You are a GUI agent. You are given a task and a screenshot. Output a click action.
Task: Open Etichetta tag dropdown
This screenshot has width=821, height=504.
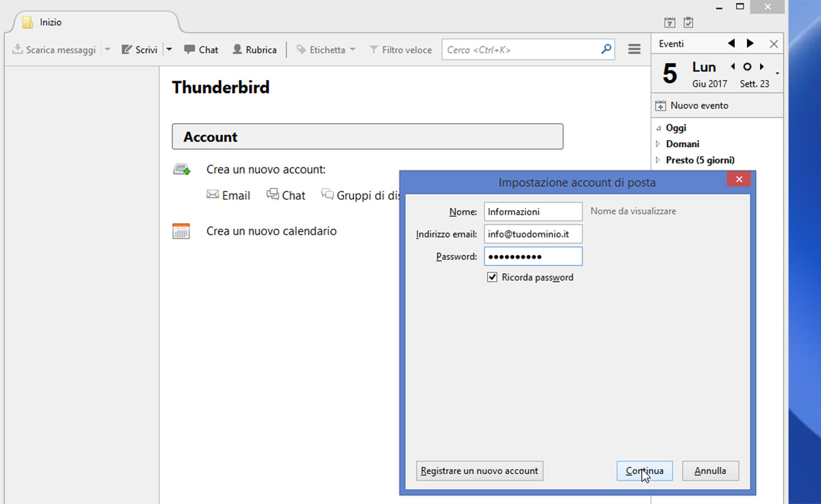pos(326,50)
